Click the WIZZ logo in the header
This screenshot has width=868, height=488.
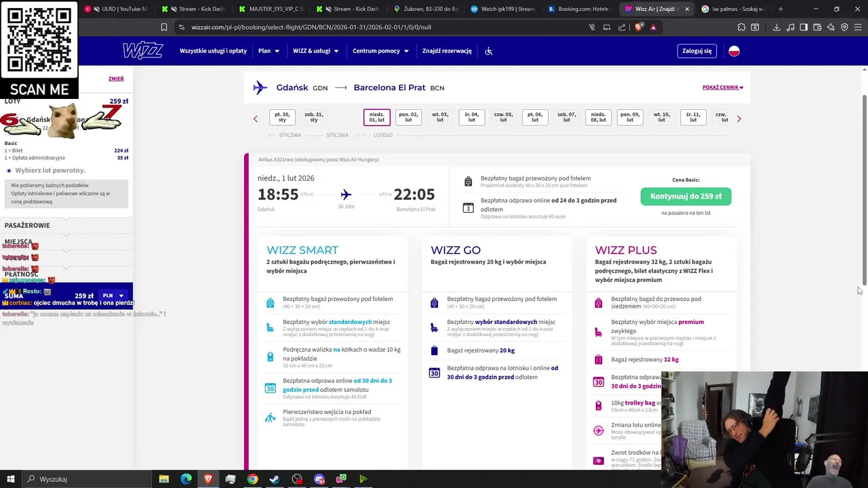(x=142, y=51)
